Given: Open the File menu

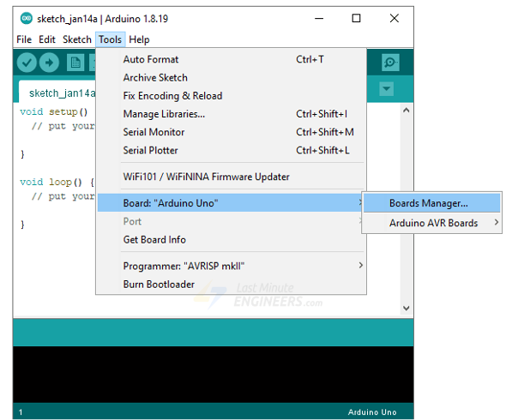Looking at the screenshot, I should (x=24, y=39).
